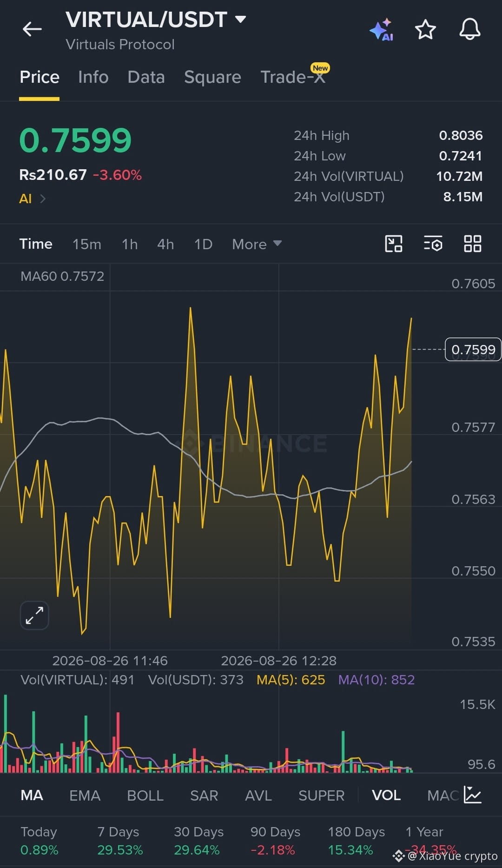Click the 30 Days 29.64% performance
This screenshot has width=502, height=868.
198,841
